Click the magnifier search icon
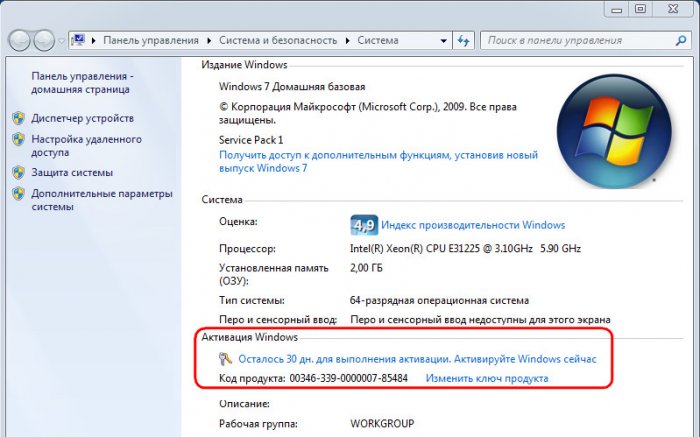 tap(680, 41)
